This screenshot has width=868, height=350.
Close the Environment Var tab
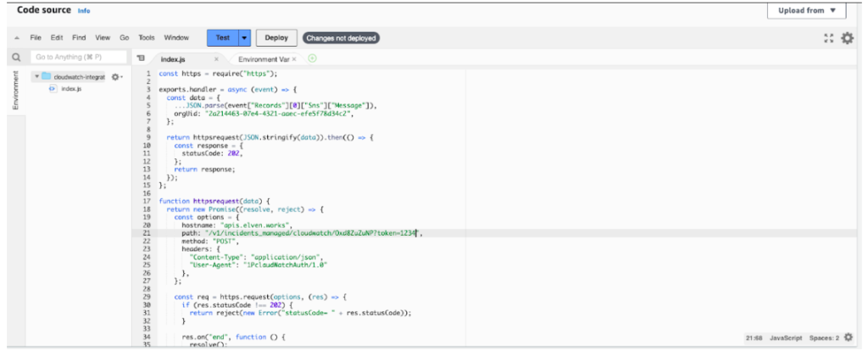click(x=294, y=59)
